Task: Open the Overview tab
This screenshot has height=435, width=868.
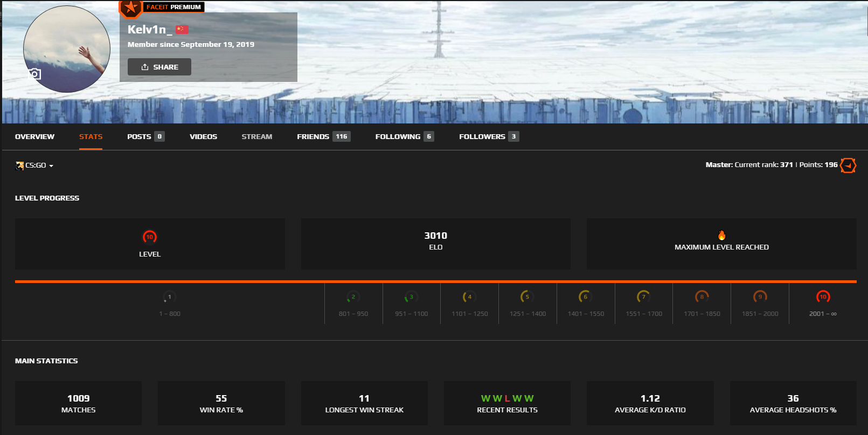Action: [34, 136]
